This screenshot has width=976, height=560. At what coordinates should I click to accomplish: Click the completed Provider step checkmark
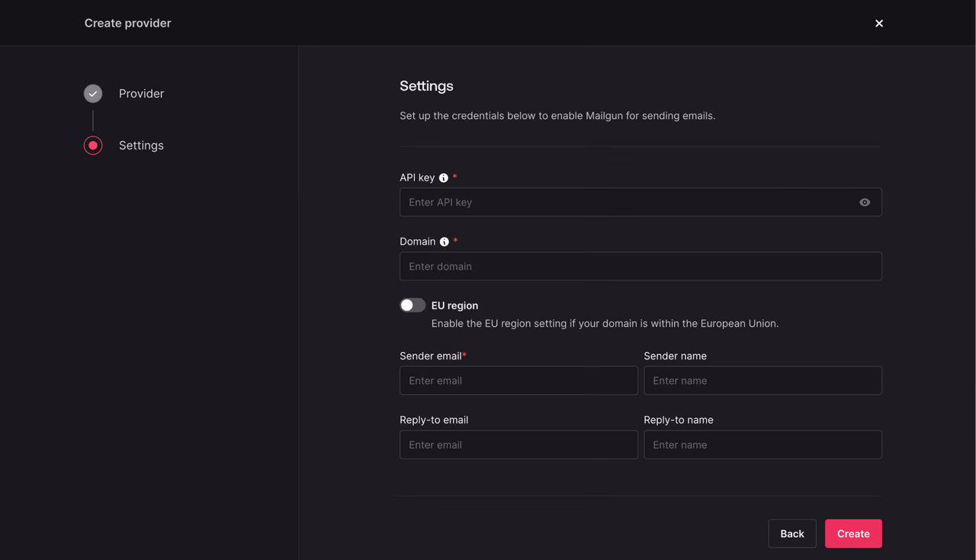coord(93,93)
